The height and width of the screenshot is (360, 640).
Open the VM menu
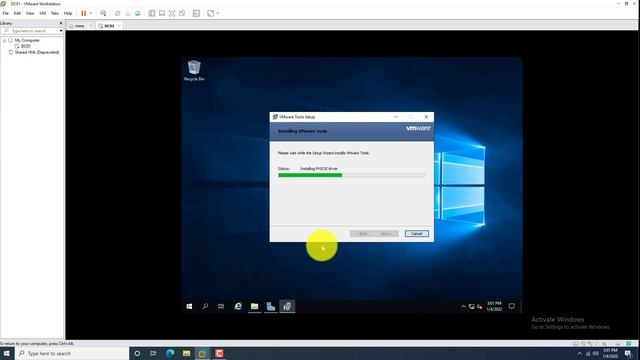pos(42,13)
